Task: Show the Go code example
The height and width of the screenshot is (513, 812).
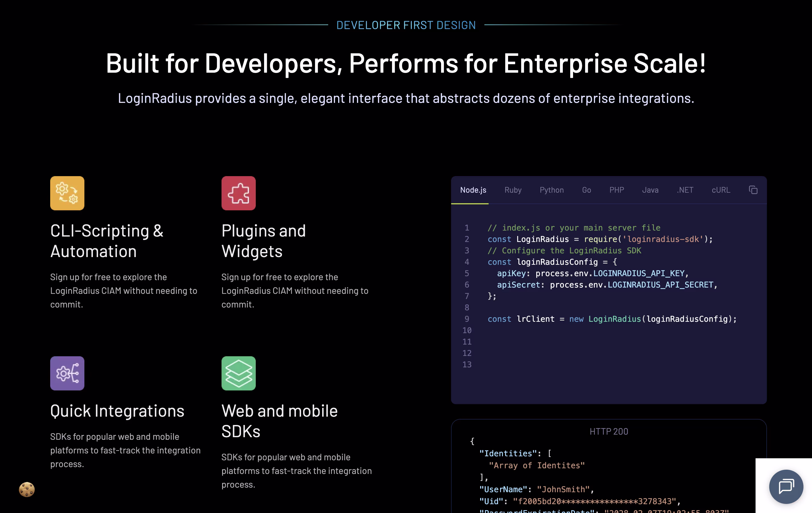Action: (586, 190)
